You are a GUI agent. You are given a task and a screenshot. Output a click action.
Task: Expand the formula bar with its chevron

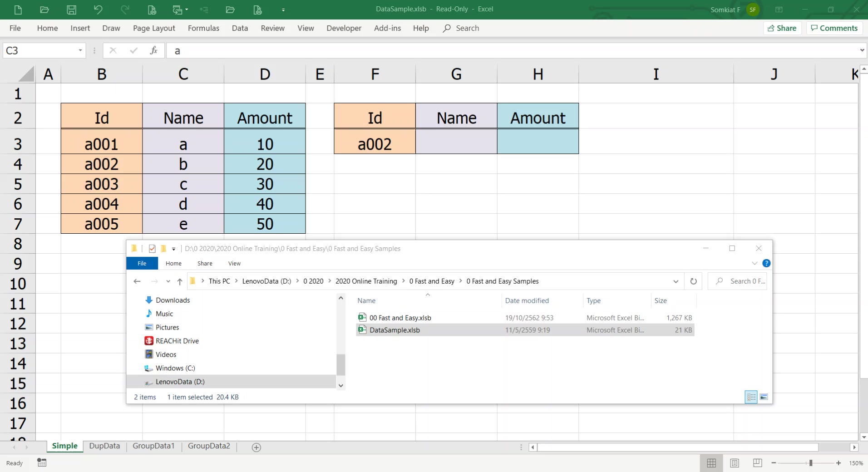[862, 50]
